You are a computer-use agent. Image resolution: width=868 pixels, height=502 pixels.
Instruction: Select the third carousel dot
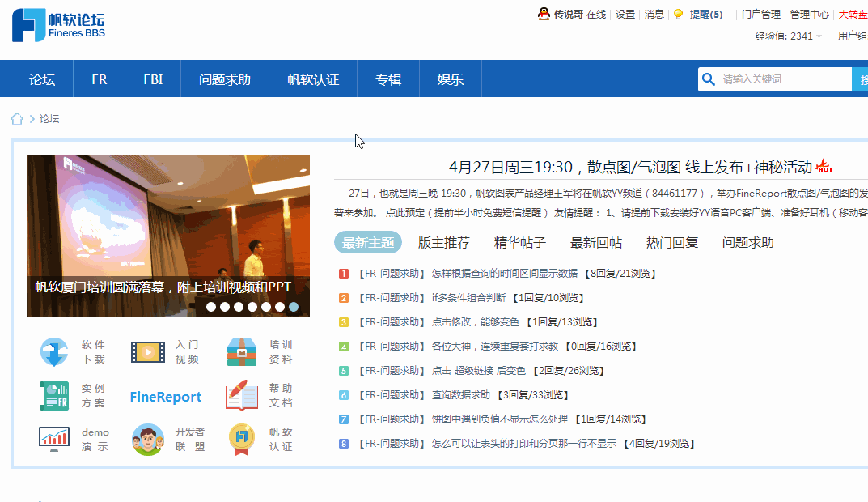[239, 307]
